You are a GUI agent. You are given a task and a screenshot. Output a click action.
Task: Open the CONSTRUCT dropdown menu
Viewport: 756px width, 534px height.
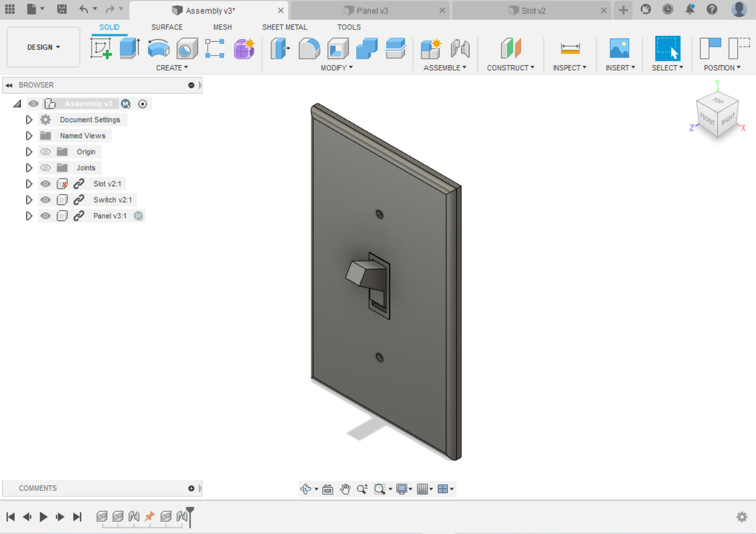[x=510, y=67]
